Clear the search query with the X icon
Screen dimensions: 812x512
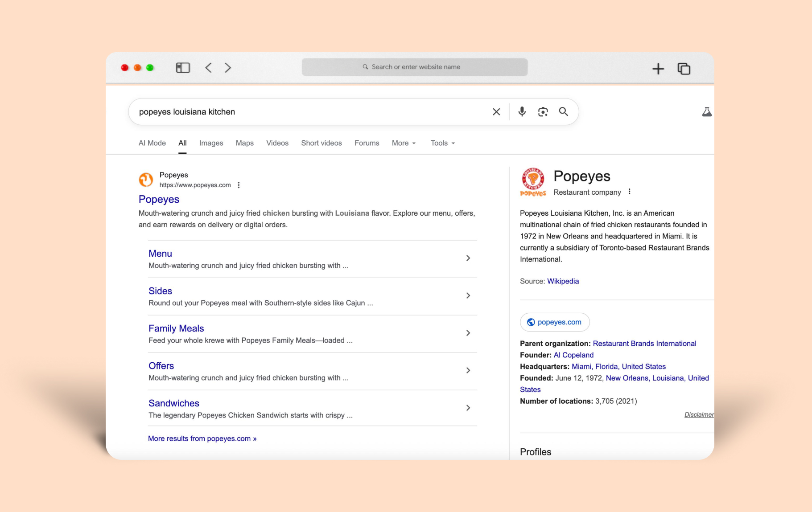click(x=496, y=112)
